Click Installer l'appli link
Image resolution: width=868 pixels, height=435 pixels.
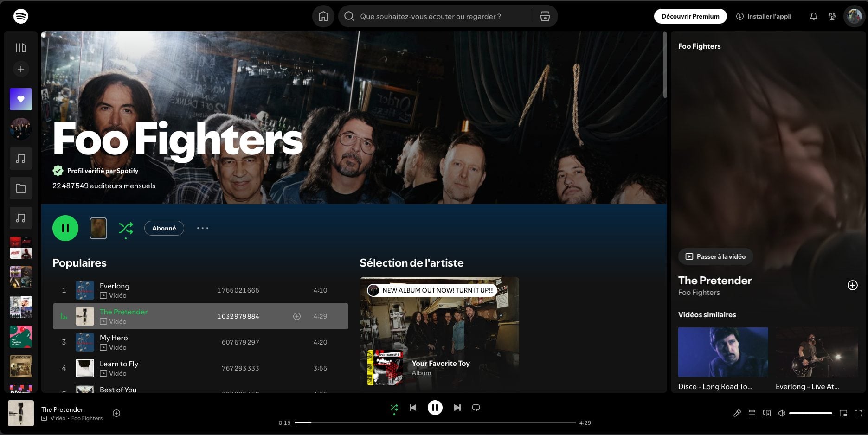click(x=764, y=16)
